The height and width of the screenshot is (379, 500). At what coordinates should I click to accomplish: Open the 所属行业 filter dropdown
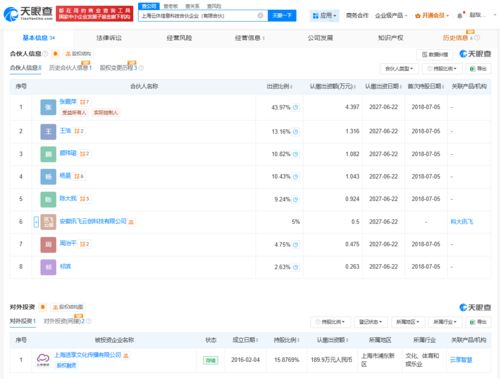tap(445, 322)
